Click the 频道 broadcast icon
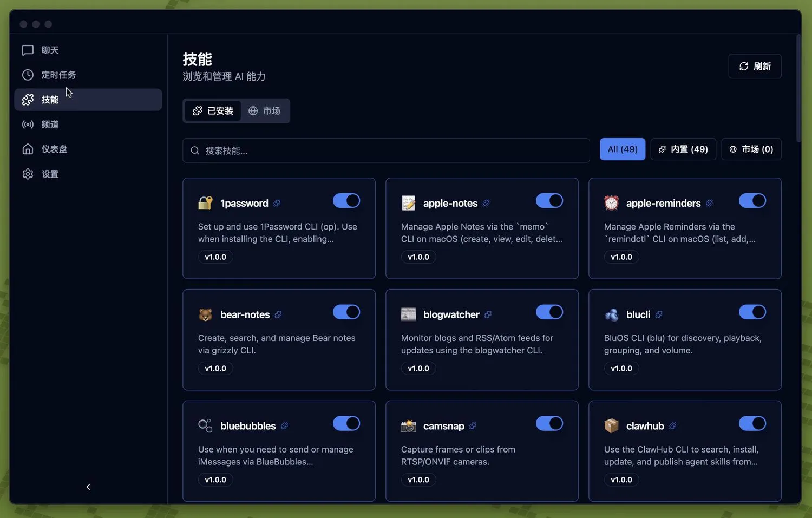 pyautogui.click(x=28, y=124)
